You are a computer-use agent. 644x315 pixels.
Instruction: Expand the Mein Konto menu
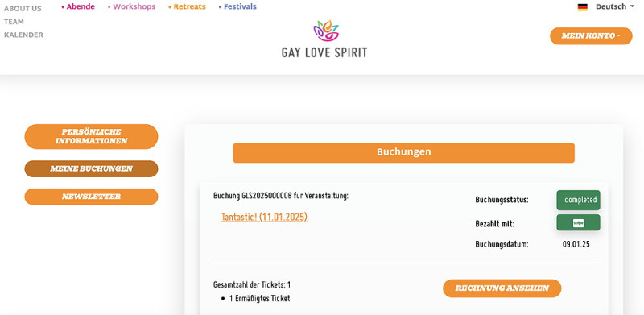coord(591,35)
